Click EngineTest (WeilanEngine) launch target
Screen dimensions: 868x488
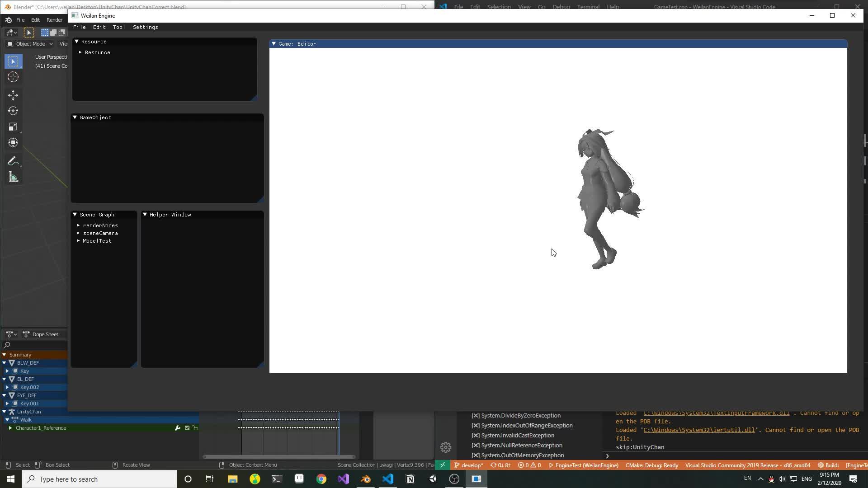[584, 465]
